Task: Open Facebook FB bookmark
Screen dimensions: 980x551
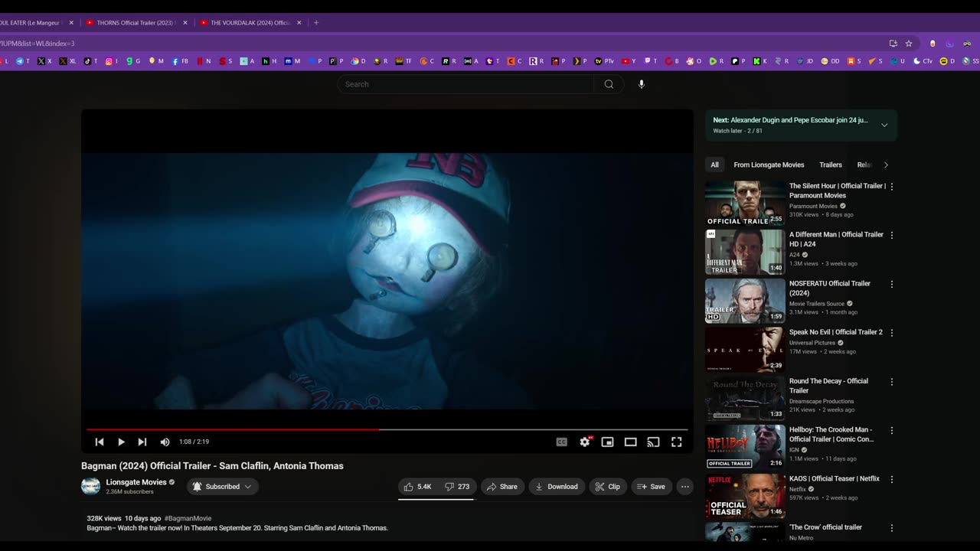Action: (x=181, y=61)
